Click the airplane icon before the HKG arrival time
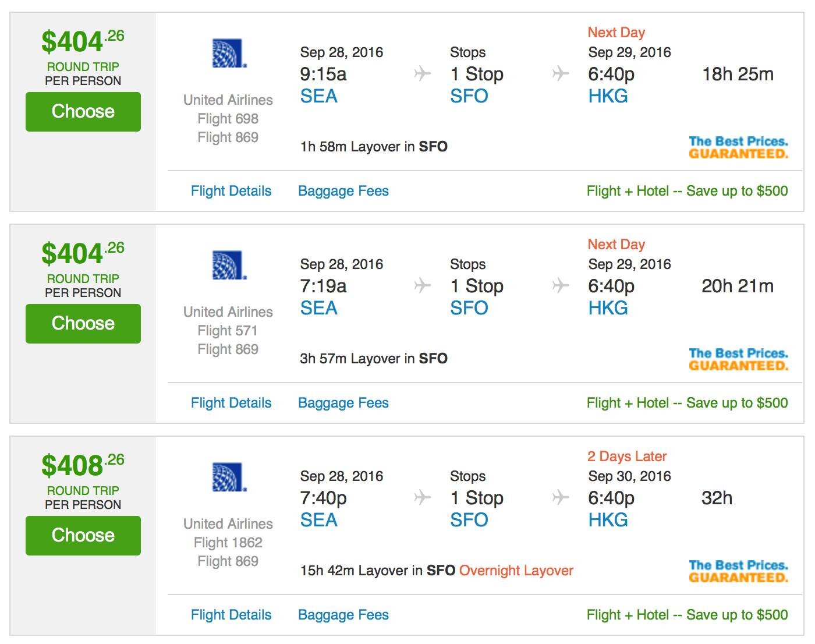This screenshot has width=815, height=644. (x=560, y=73)
